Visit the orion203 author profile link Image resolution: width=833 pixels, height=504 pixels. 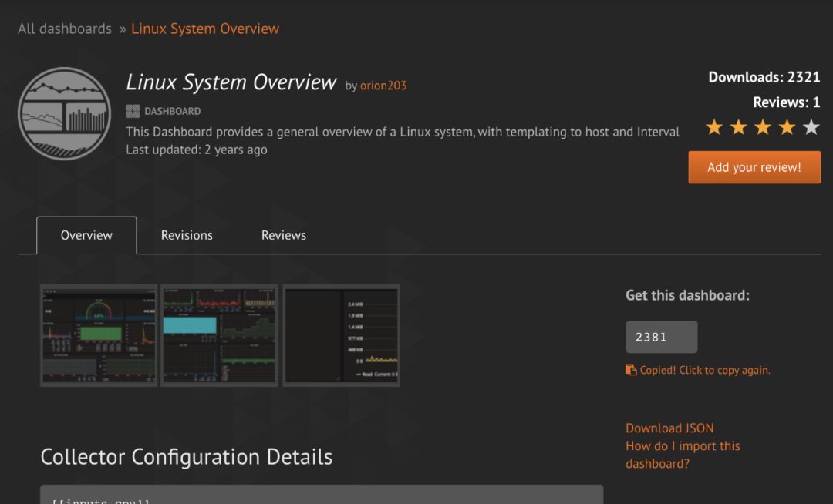pos(383,86)
